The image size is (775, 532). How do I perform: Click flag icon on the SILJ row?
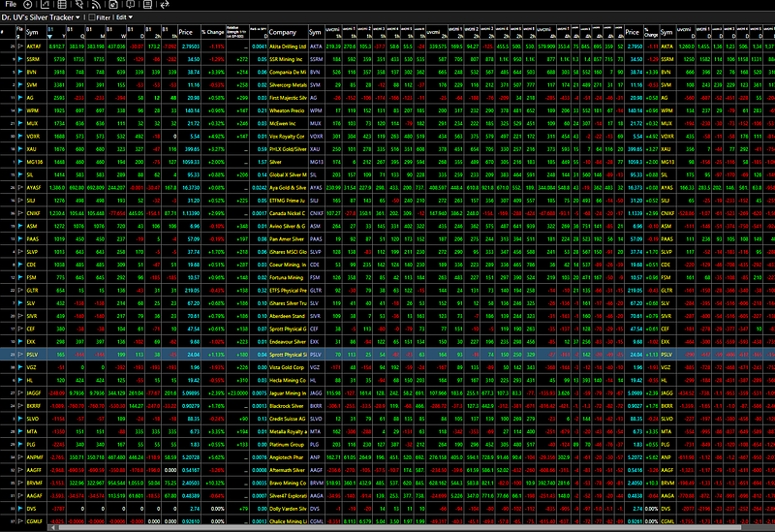(20, 201)
